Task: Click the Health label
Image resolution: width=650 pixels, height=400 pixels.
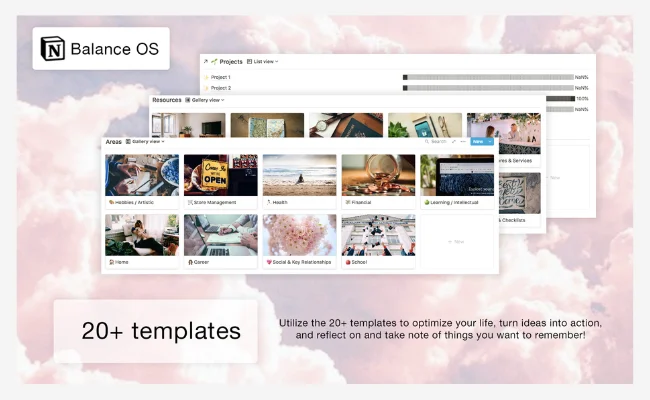Action: point(280,202)
